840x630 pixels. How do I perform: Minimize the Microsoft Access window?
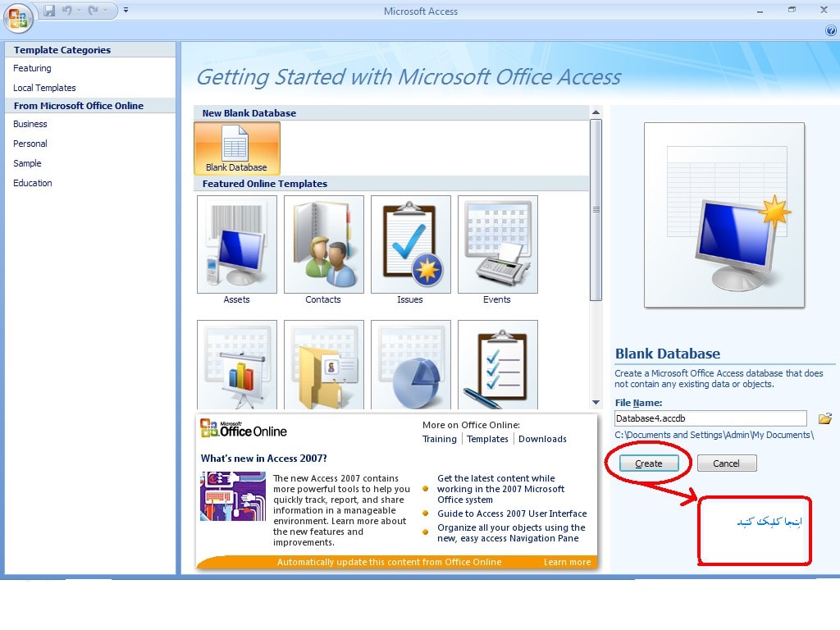(x=760, y=11)
